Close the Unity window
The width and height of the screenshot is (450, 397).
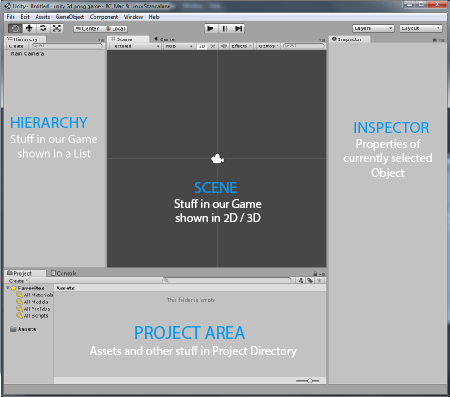[x=437, y=4]
